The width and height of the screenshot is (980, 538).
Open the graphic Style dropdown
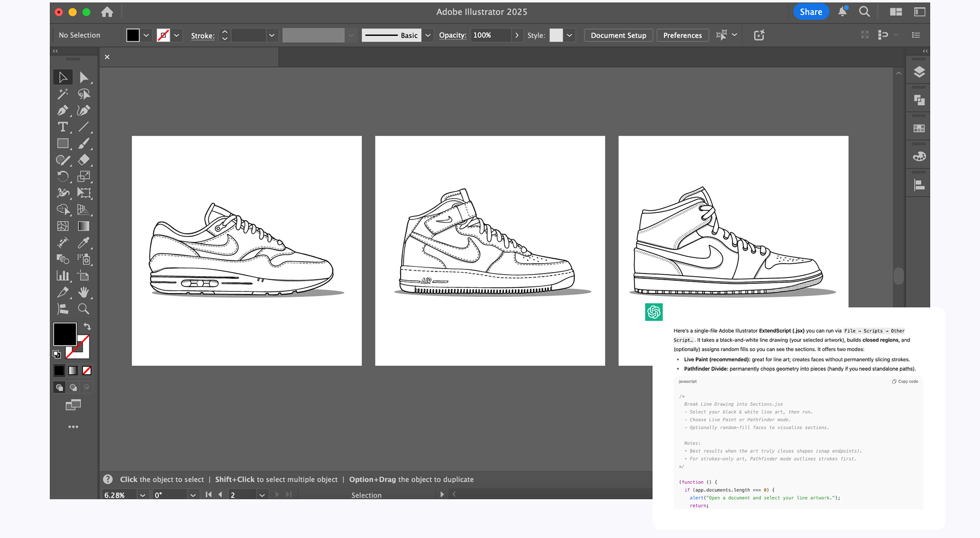(x=569, y=35)
